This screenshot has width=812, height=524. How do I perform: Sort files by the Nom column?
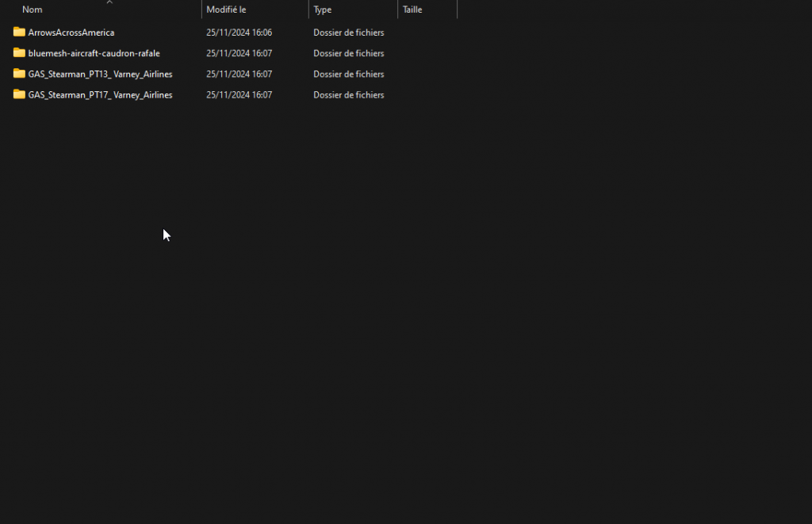(x=33, y=10)
